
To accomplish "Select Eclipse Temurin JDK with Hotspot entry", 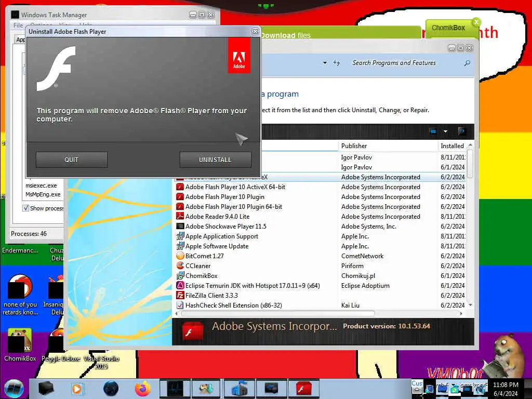I will (x=320, y=285).
